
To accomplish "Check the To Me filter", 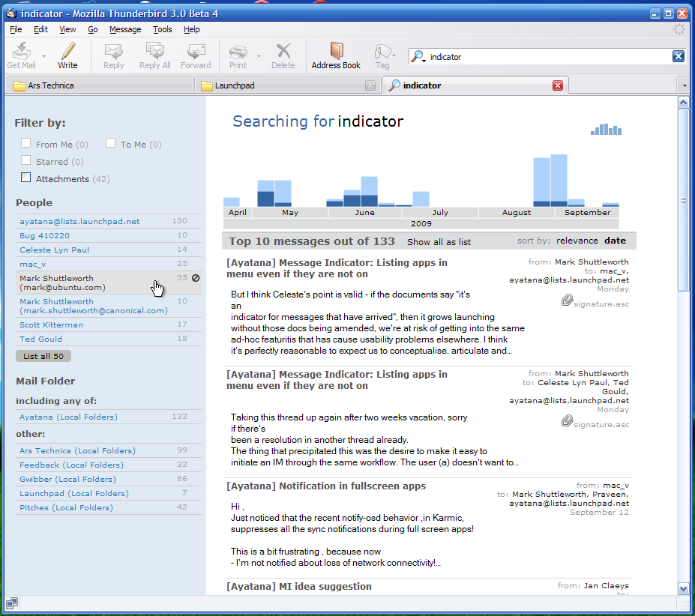I will point(111,143).
